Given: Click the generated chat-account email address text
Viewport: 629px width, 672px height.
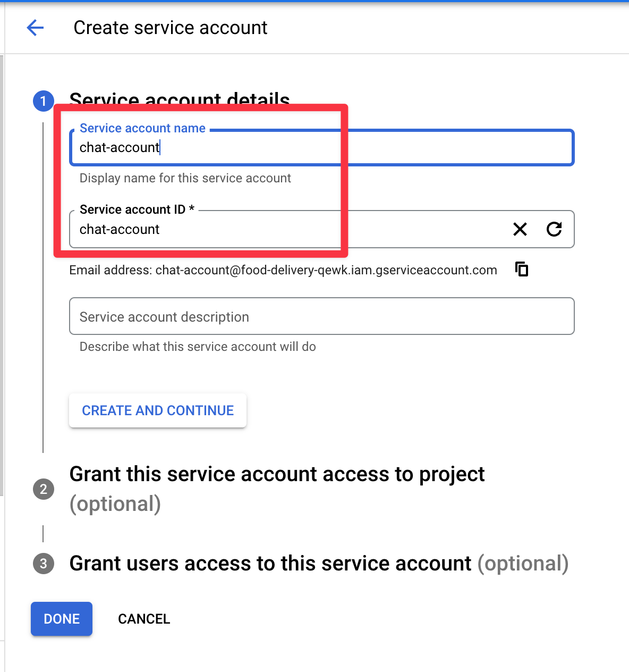Looking at the screenshot, I should coord(326,270).
